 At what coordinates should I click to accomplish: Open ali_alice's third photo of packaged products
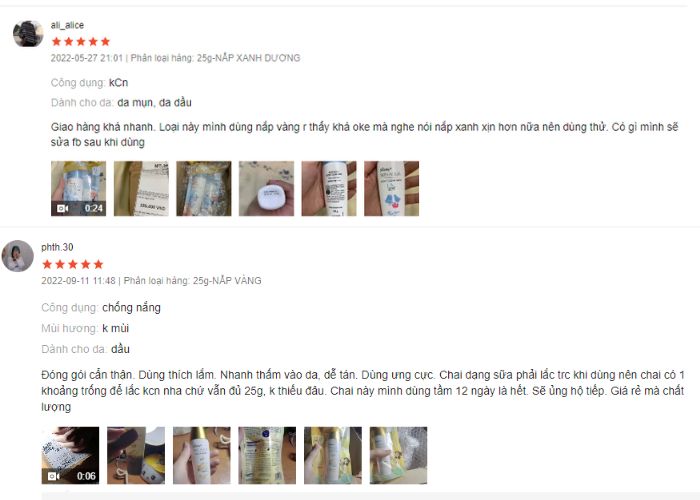204,188
